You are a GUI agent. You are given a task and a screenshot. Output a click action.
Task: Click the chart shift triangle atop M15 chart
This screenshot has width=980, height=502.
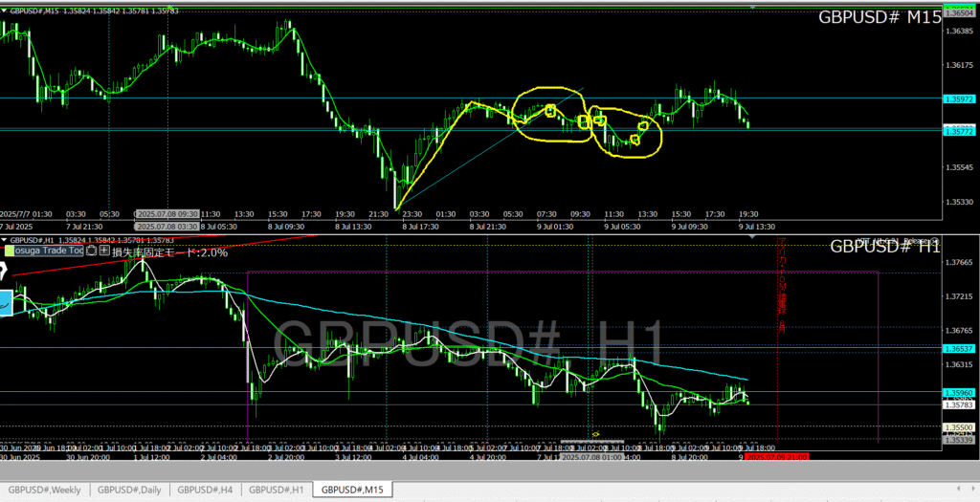(751, 8)
